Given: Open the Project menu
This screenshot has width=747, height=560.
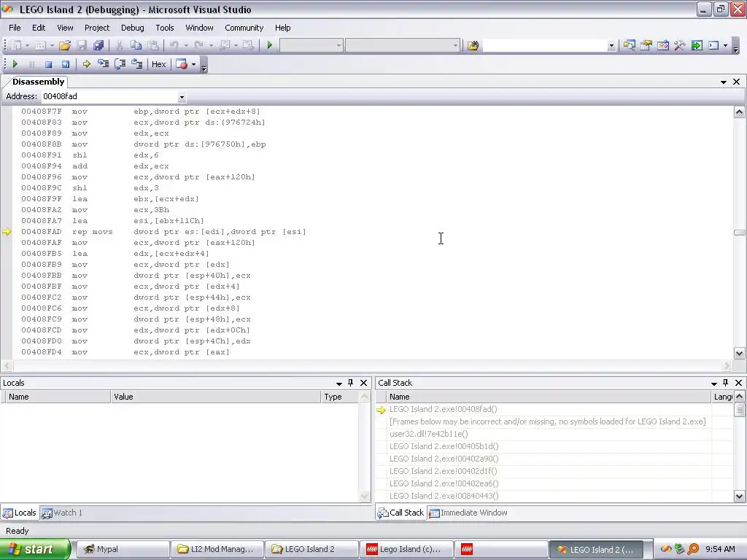Looking at the screenshot, I should coord(97,28).
